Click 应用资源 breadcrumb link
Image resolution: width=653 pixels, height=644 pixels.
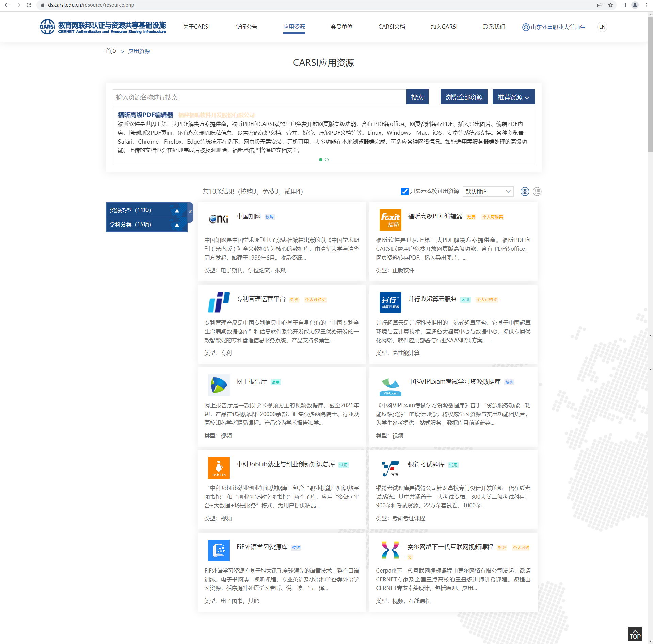pos(139,51)
